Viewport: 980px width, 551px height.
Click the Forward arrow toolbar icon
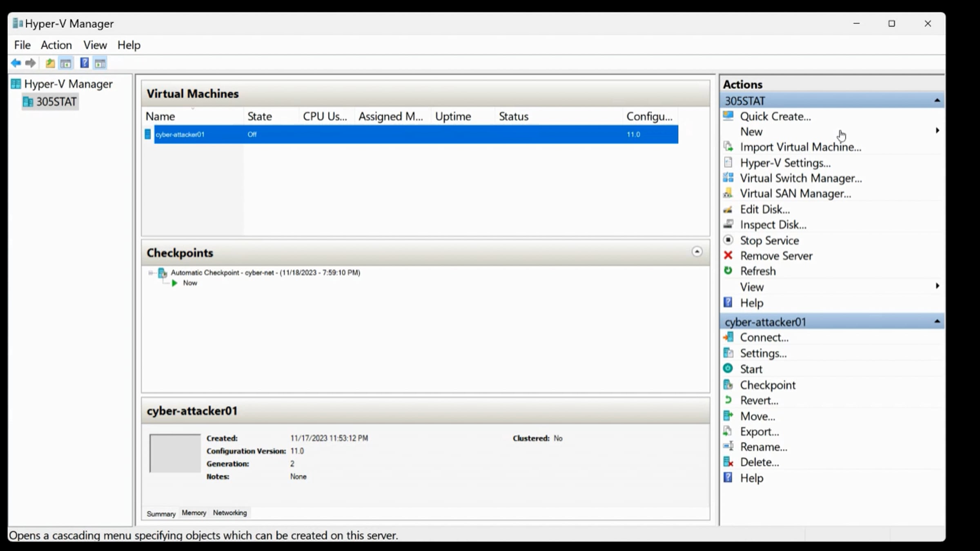31,63
